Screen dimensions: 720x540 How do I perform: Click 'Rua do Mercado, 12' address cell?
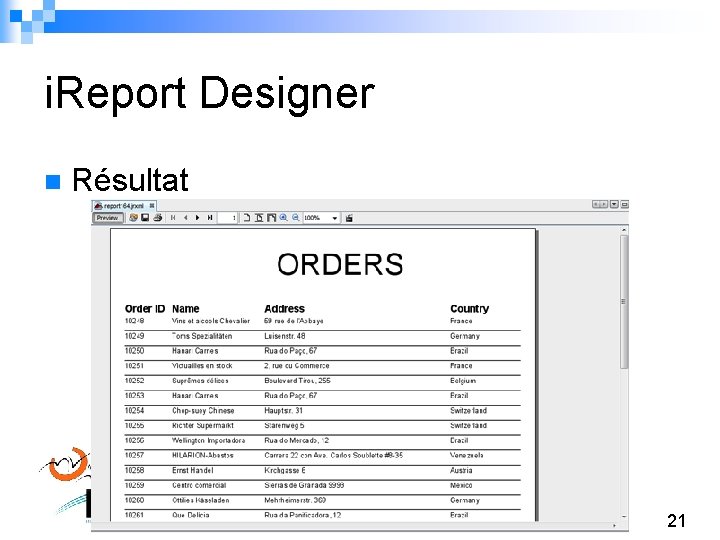click(297, 440)
